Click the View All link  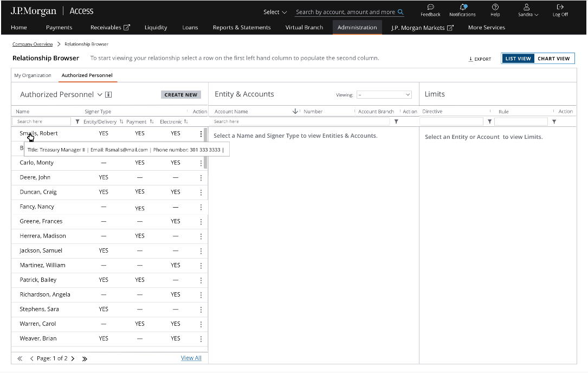[191, 358]
